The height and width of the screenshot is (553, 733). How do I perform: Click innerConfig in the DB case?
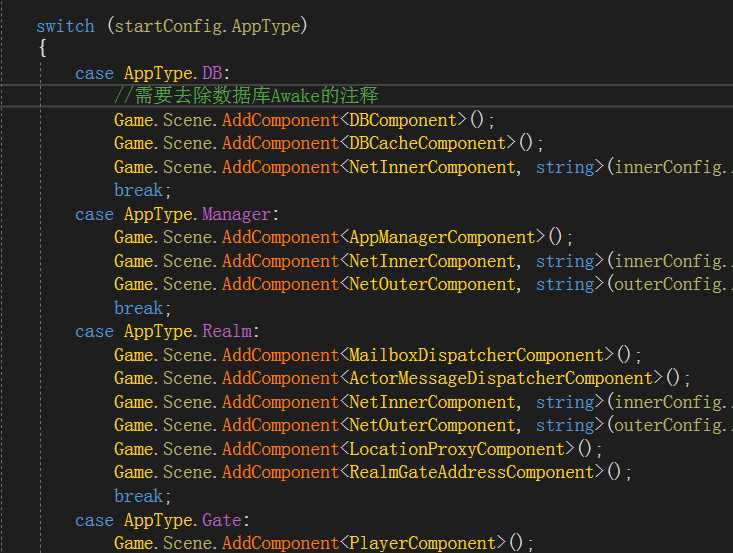click(668, 167)
